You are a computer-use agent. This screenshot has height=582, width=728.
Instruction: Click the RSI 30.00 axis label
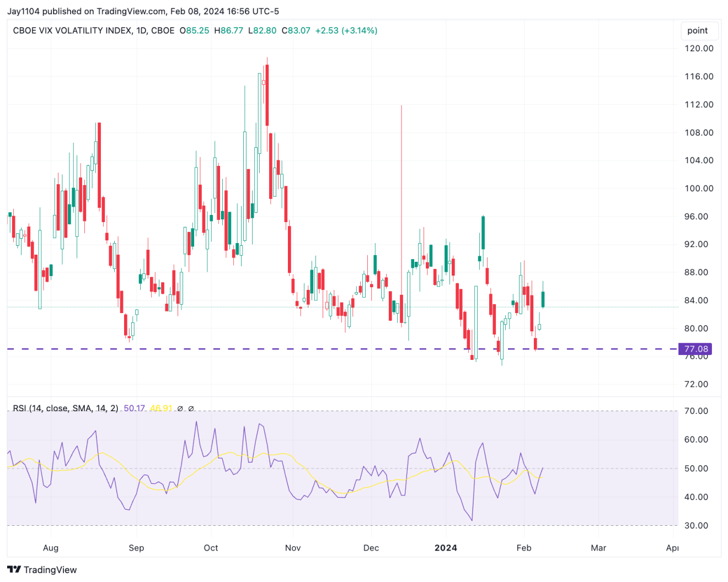pyautogui.click(x=697, y=526)
